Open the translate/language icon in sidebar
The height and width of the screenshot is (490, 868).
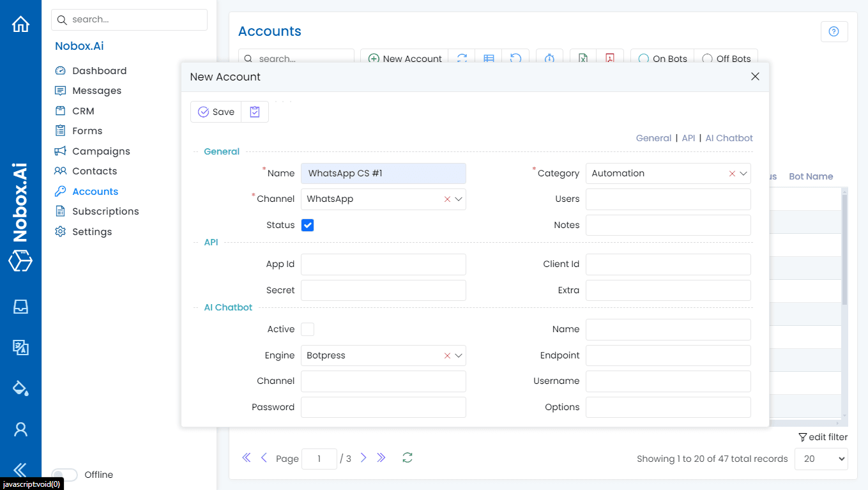click(21, 348)
